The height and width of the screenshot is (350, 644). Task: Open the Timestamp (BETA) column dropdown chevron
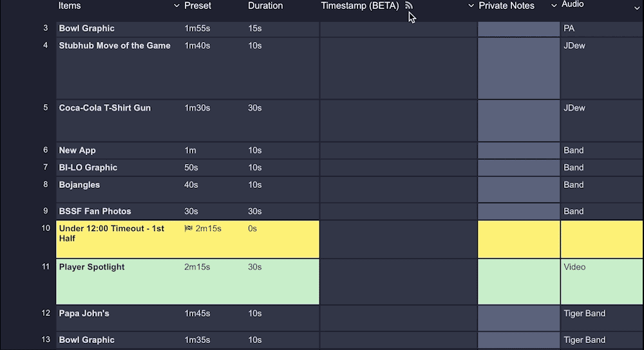(x=471, y=6)
